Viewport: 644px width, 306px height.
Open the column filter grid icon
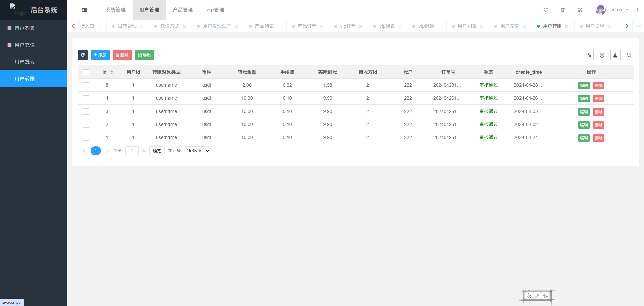(589, 55)
